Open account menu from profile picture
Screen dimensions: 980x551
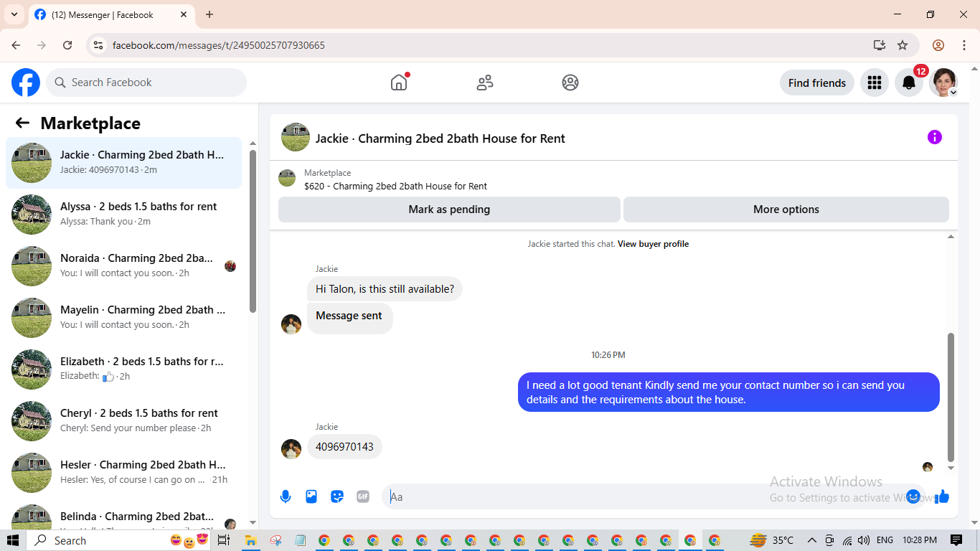[943, 83]
